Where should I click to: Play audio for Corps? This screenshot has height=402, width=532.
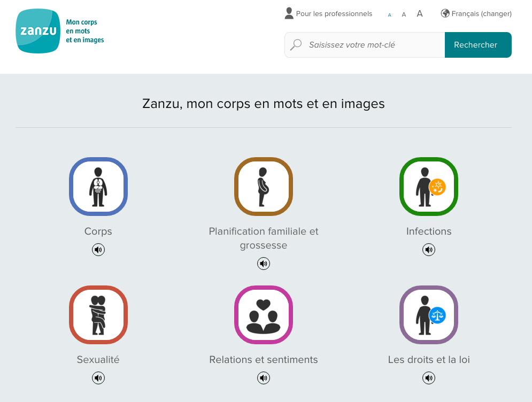[x=98, y=250]
